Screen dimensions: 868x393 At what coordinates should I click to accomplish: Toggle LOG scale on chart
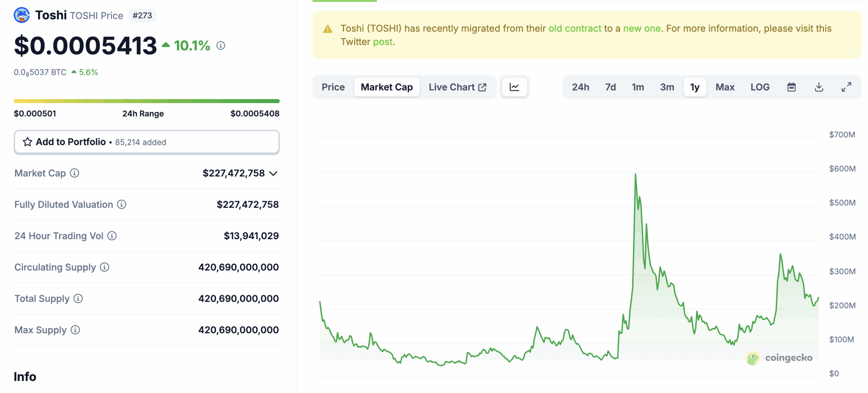760,87
